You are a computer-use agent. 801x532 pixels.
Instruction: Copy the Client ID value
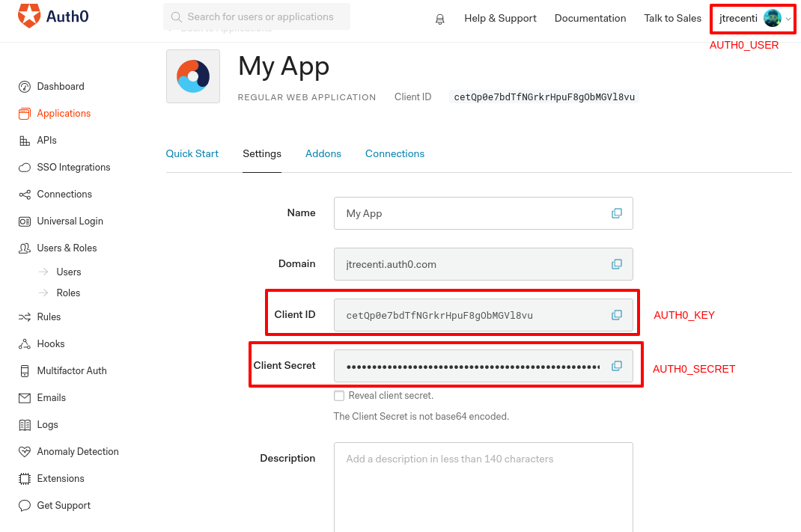click(x=617, y=315)
